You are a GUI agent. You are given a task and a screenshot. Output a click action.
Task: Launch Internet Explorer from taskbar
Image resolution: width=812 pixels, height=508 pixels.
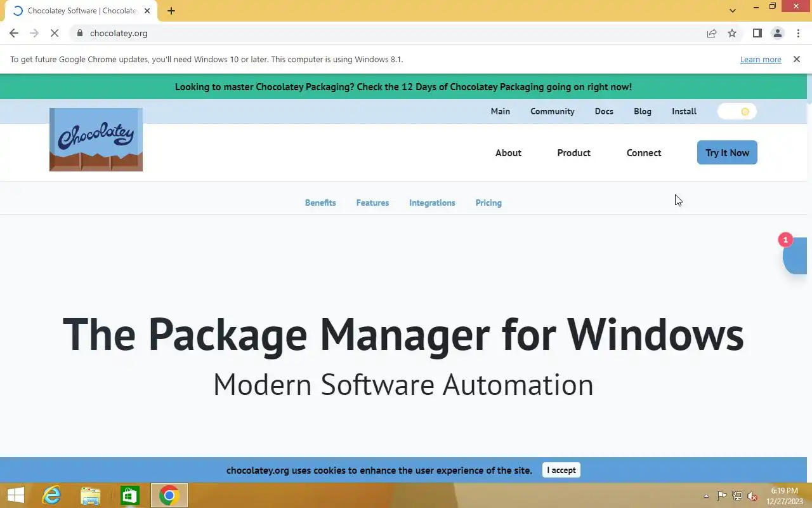(51, 495)
